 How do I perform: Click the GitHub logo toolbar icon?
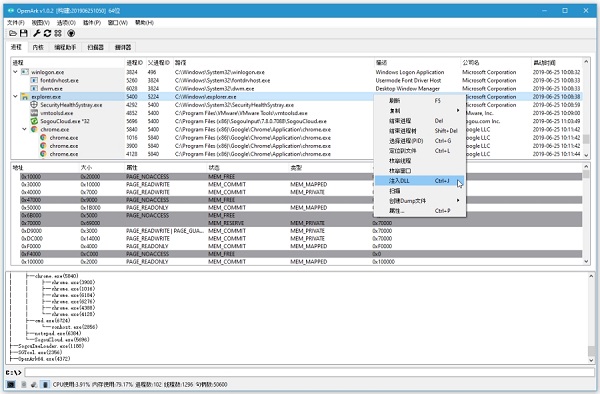point(71,33)
